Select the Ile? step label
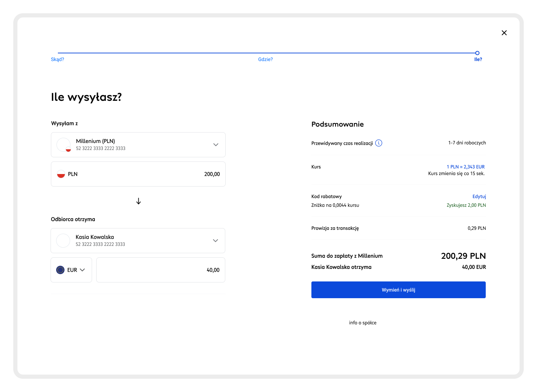Viewport: 537px width, 392px height. point(478,59)
